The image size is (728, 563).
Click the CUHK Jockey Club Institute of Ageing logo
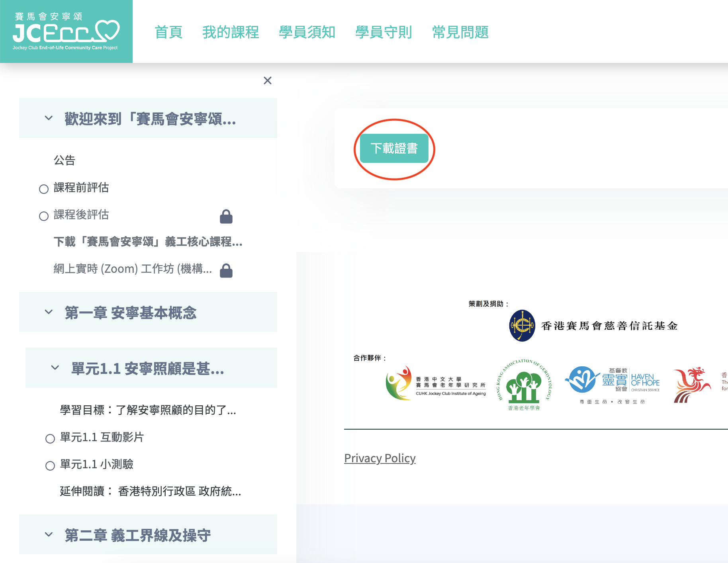[x=436, y=383]
